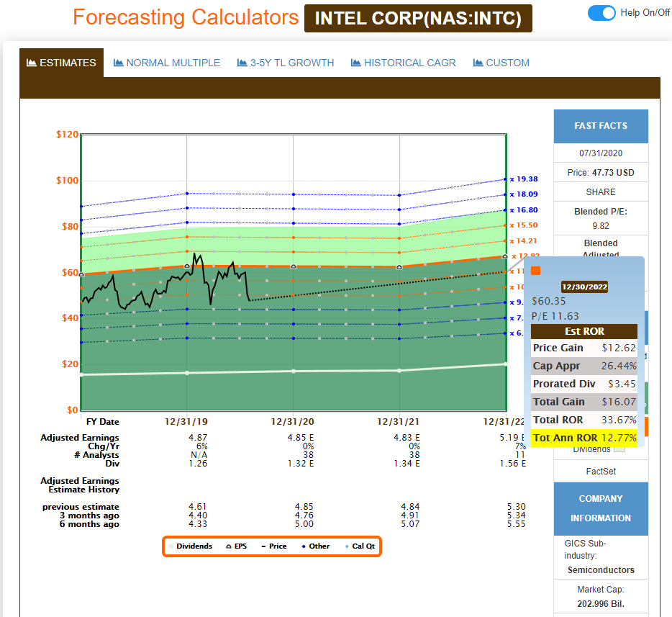672x617 pixels.
Task: Check the Dividends checkbox in sidebar
Action: click(619, 449)
